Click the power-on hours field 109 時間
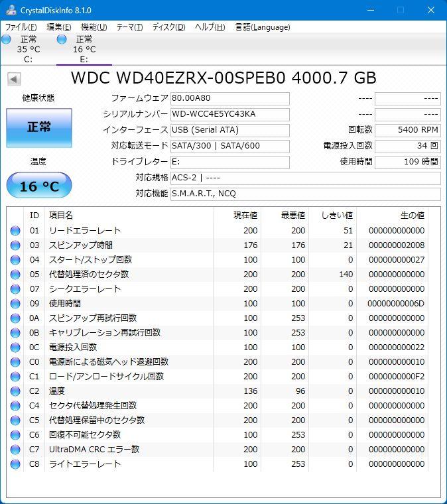This screenshot has width=447, height=504. tap(407, 162)
